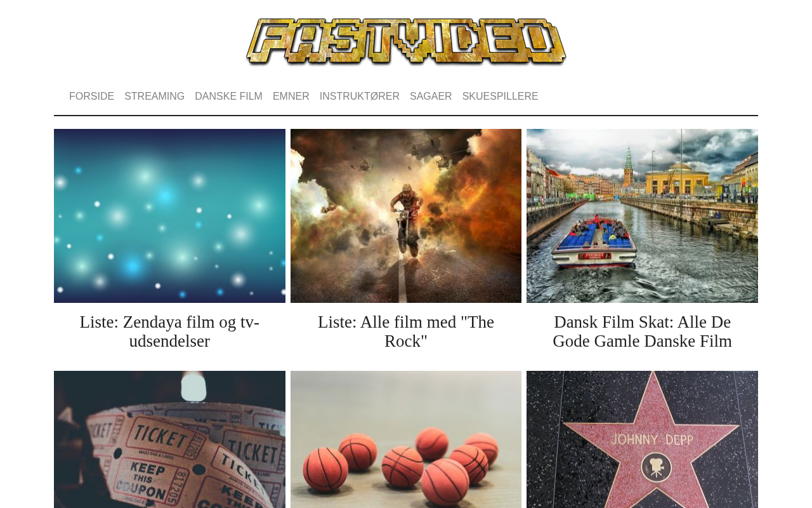This screenshot has width=812, height=508.
Task: Navigate to SAGAER
Action: (x=431, y=97)
